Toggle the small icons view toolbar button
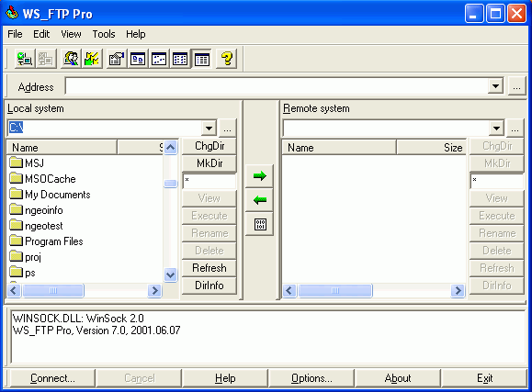Viewport: 532px width, 392px height. click(x=159, y=59)
